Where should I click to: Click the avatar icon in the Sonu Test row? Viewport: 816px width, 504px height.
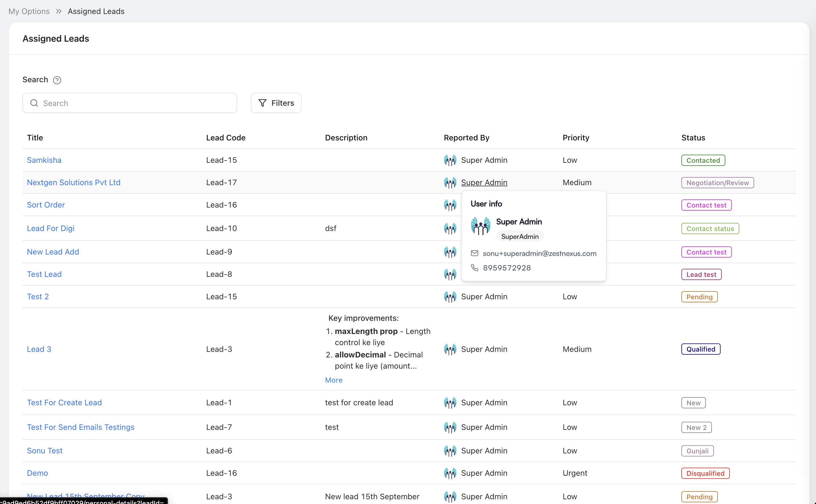click(x=450, y=451)
